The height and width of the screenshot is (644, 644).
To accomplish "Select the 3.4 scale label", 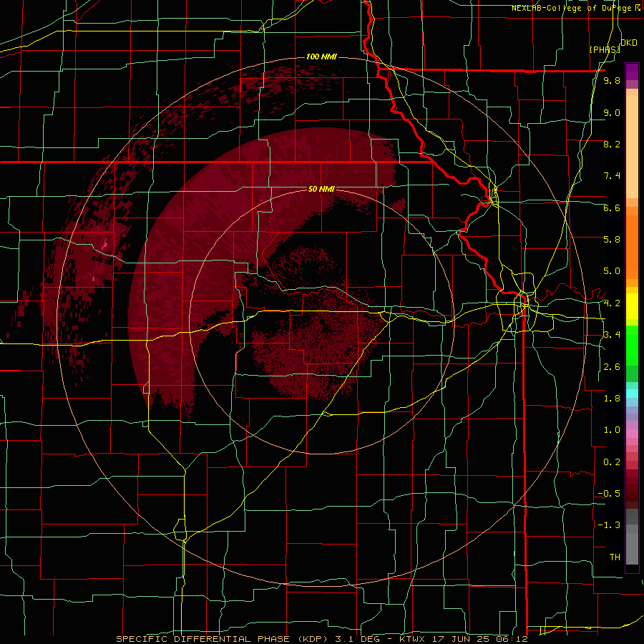I will coord(612,334).
